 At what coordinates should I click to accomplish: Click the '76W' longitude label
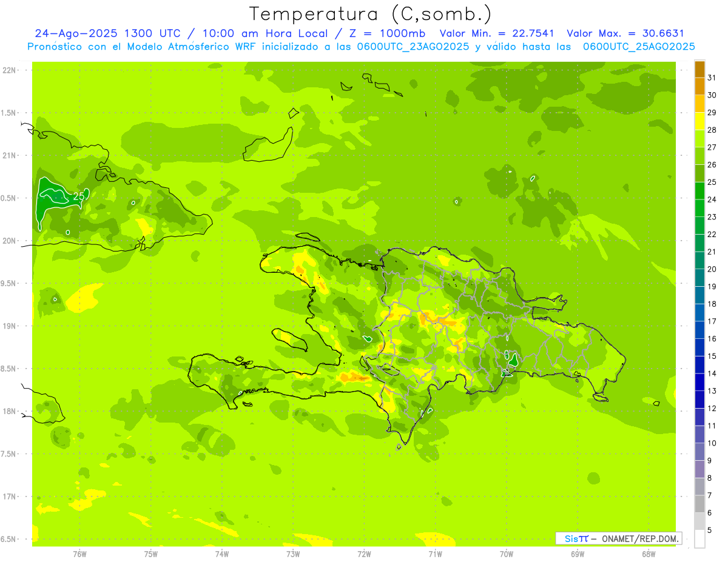(x=79, y=554)
